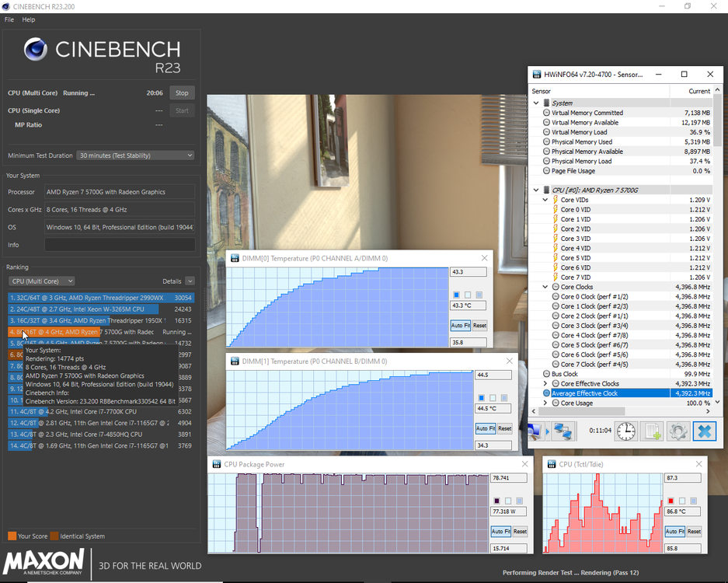
Task: Click the Cinebench sphere logo icon
Action: pyautogui.click(x=35, y=49)
